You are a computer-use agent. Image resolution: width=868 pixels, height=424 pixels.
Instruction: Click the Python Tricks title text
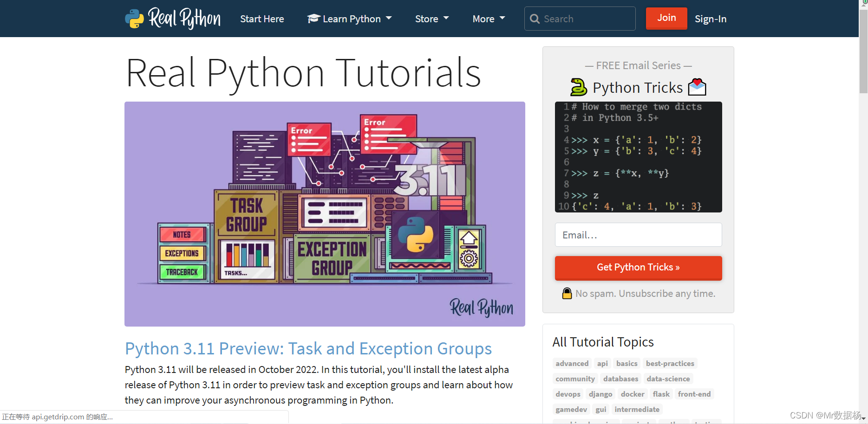(x=638, y=88)
